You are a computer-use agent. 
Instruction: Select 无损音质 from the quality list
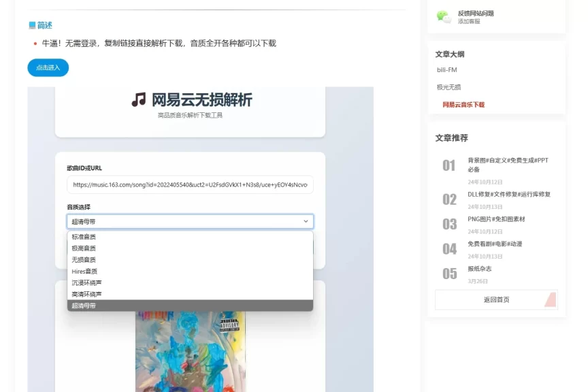point(85,259)
